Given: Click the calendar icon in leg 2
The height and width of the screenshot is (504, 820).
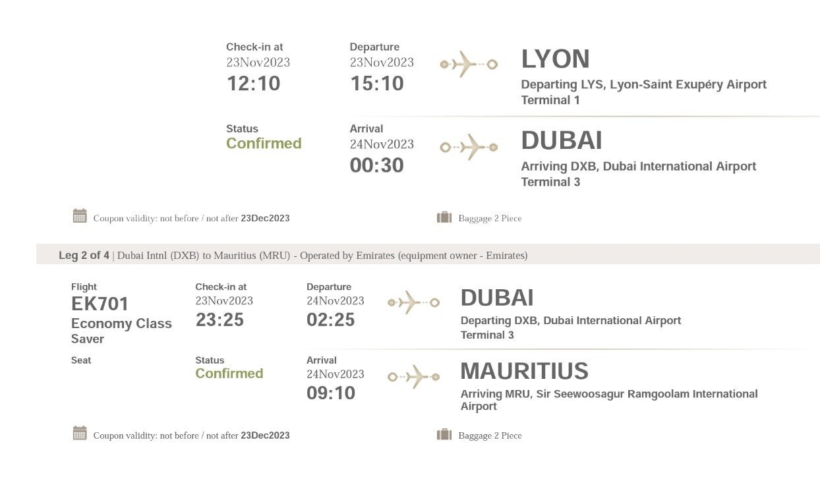Looking at the screenshot, I should [x=80, y=434].
